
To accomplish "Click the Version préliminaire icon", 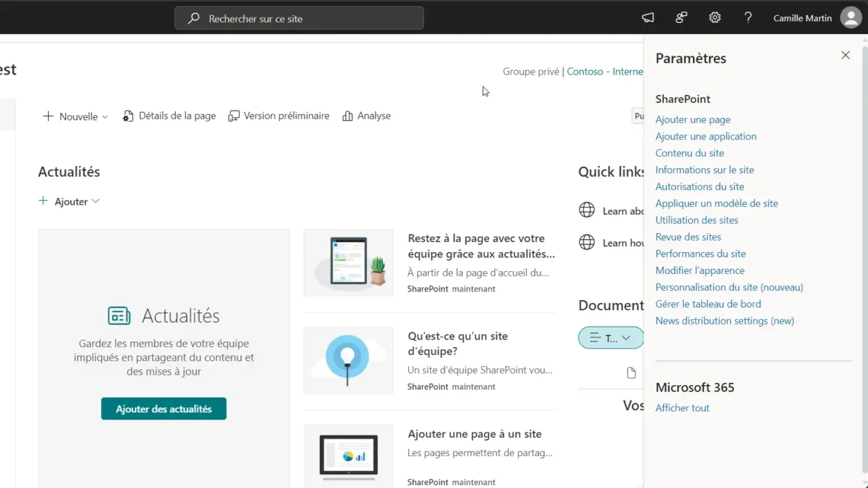I will tap(234, 116).
